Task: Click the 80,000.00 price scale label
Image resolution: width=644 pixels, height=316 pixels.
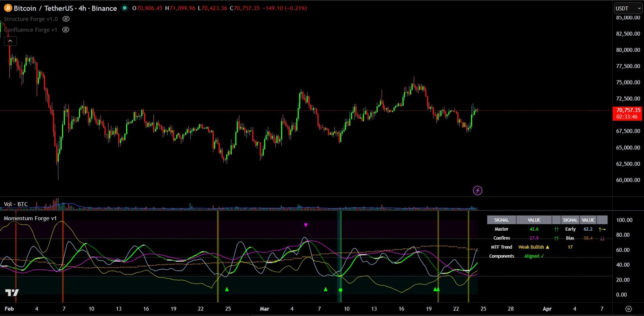Action: click(628, 50)
